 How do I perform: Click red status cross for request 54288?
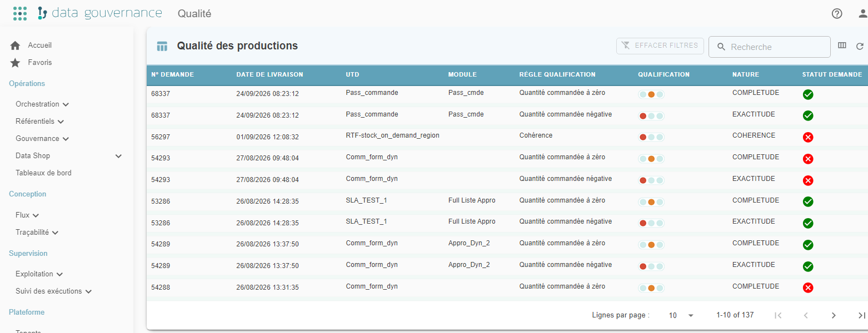click(x=808, y=287)
